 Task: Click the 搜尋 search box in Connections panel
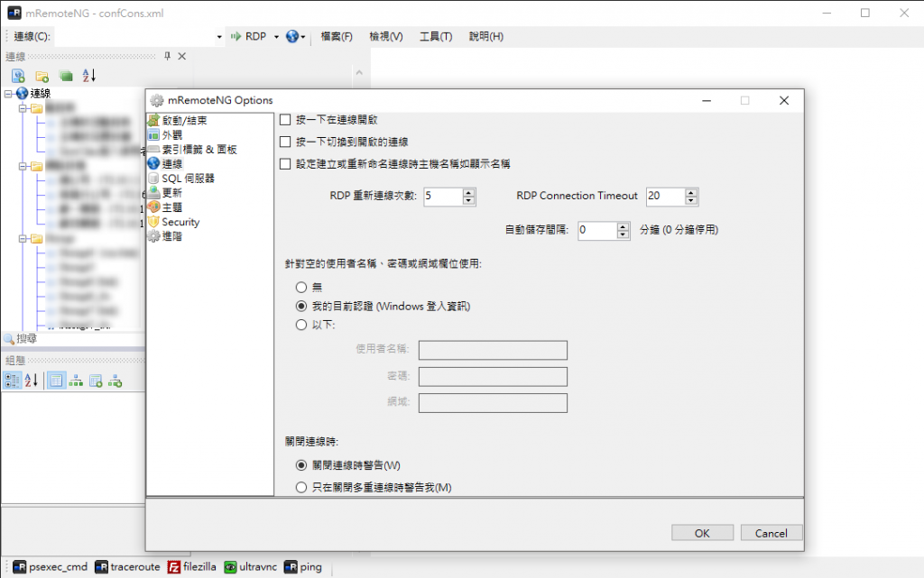(x=79, y=339)
